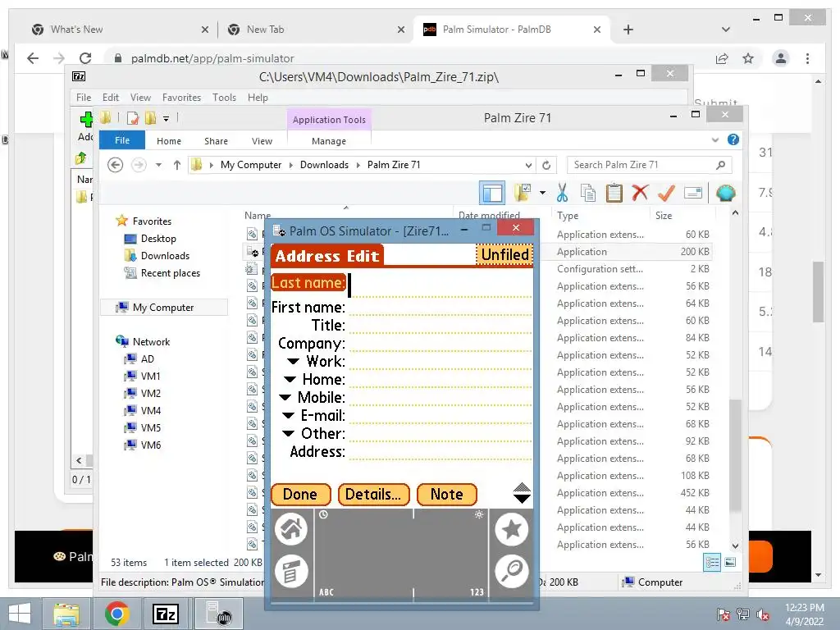Viewport: 840px width, 630px height.
Task: Open the Tools menu in 7-Zip
Action: (x=224, y=98)
